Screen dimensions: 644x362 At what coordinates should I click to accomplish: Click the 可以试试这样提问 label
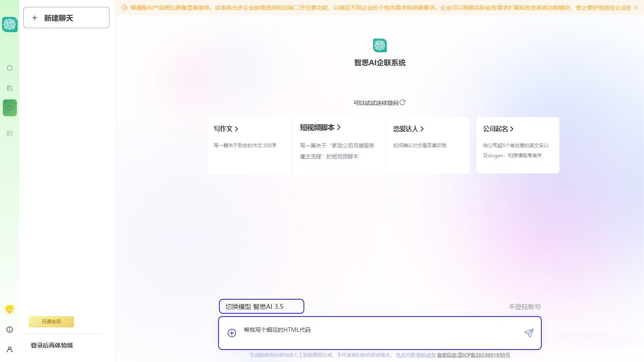point(376,103)
